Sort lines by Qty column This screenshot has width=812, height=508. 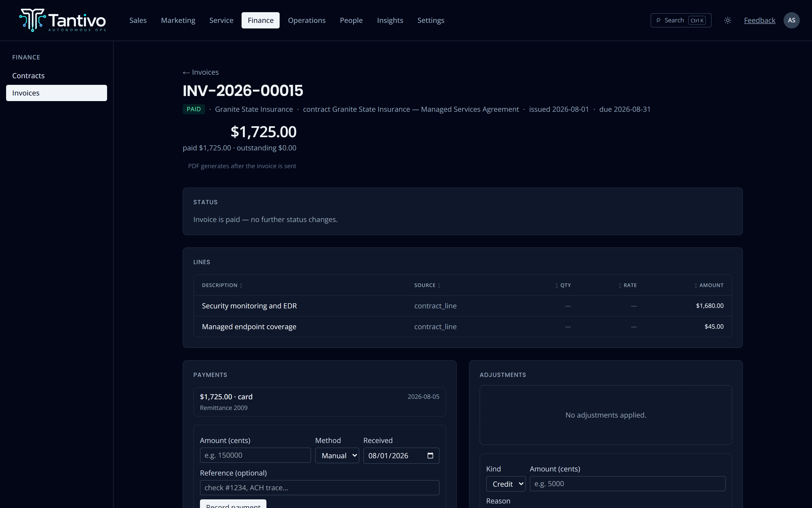[563, 285]
